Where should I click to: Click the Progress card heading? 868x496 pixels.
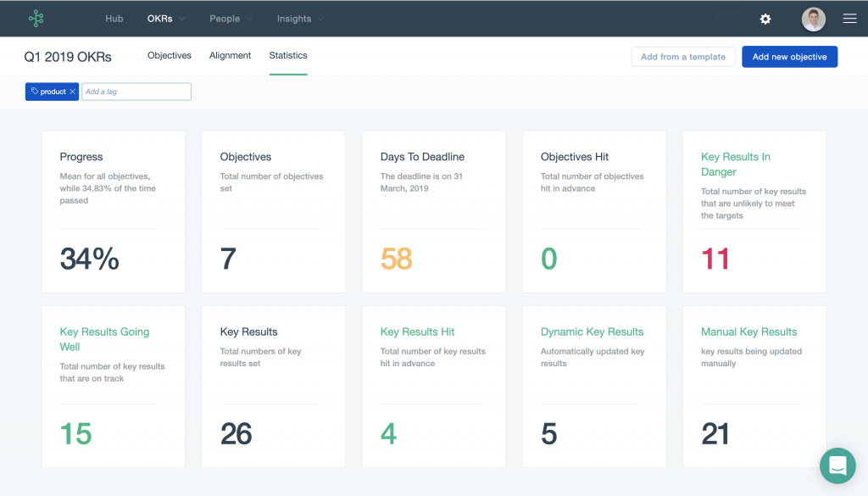[x=81, y=157]
